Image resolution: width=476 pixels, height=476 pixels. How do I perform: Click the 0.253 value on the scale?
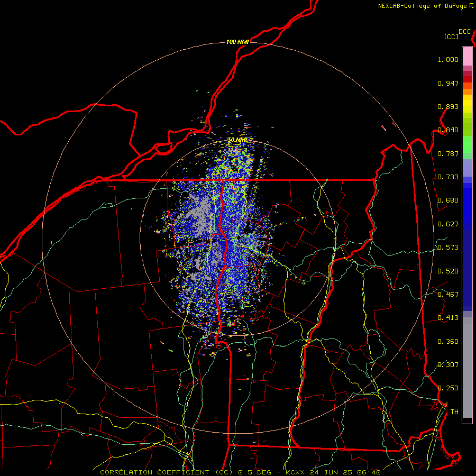448,388
